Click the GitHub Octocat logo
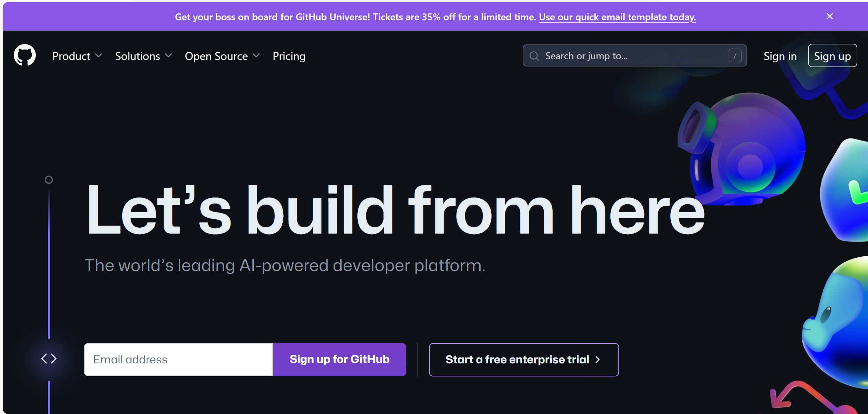The width and height of the screenshot is (868, 414). click(x=25, y=55)
